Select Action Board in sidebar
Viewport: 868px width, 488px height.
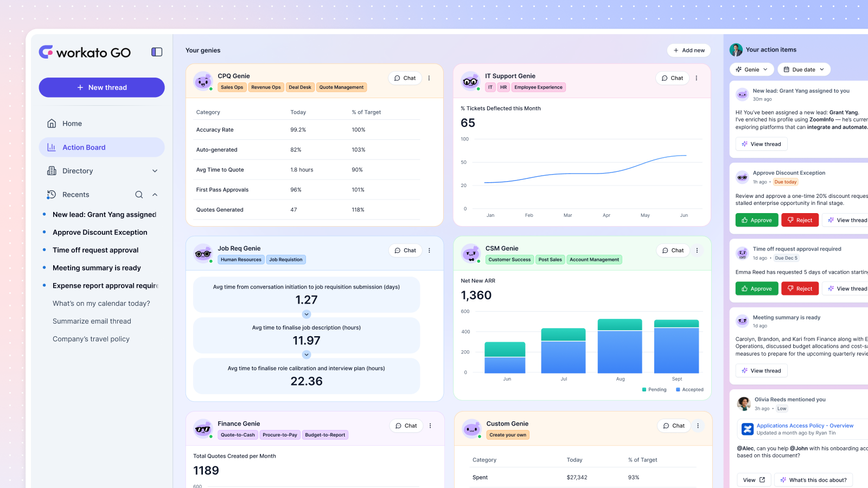point(84,147)
